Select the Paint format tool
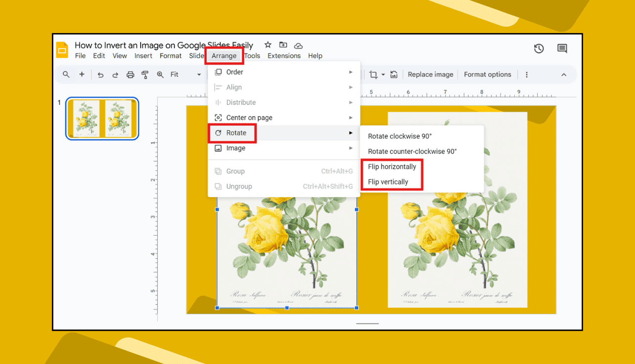 point(144,74)
